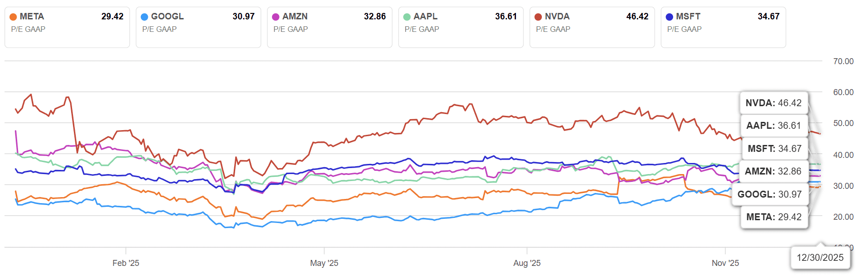This screenshot has height=277, width=868.
Task: Click the orange META color dot
Action: 13,17
